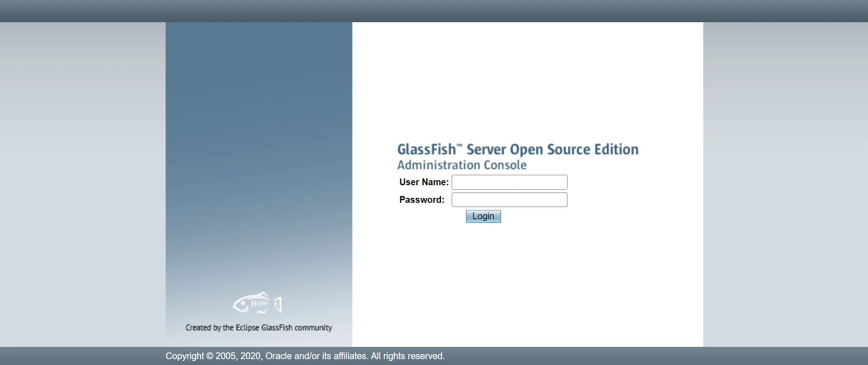Click the word 'community' in the logo caption
This screenshot has width=868, height=365.
coord(313,327)
